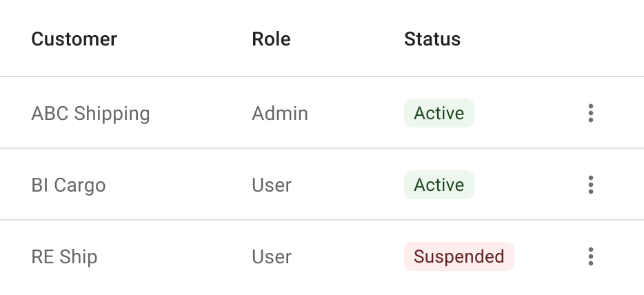Sort by the Customer column header
Image resolution: width=644 pixels, height=295 pixels.
[x=74, y=39]
